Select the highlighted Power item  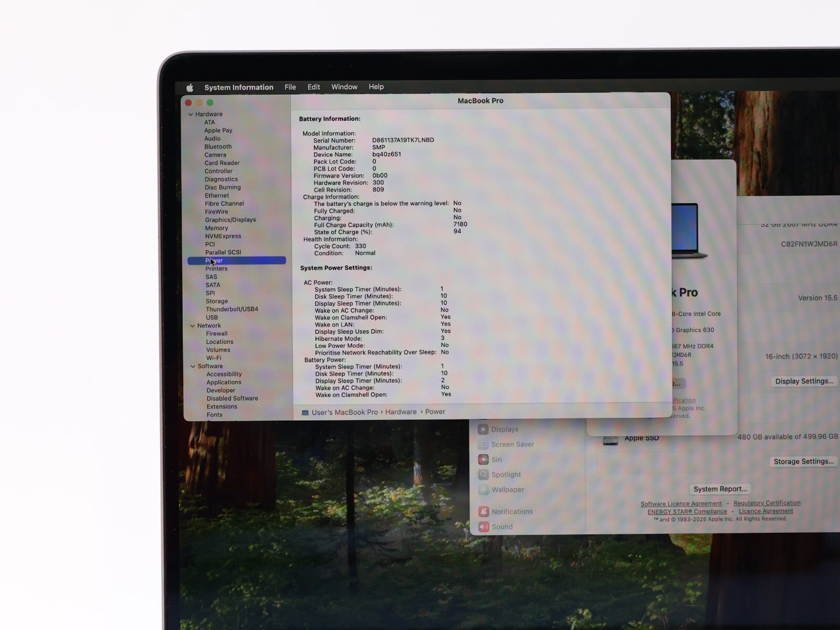tap(237, 260)
